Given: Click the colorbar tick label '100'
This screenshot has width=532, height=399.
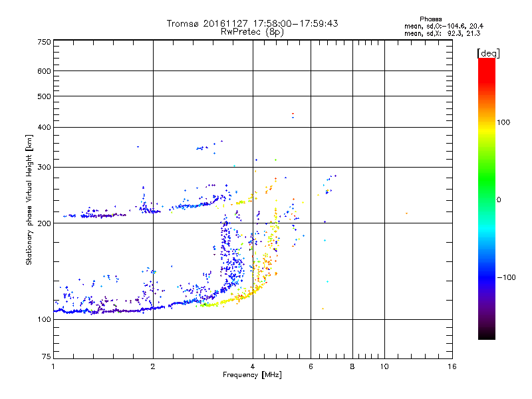Looking at the screenshot, I should tap(503, 122).
